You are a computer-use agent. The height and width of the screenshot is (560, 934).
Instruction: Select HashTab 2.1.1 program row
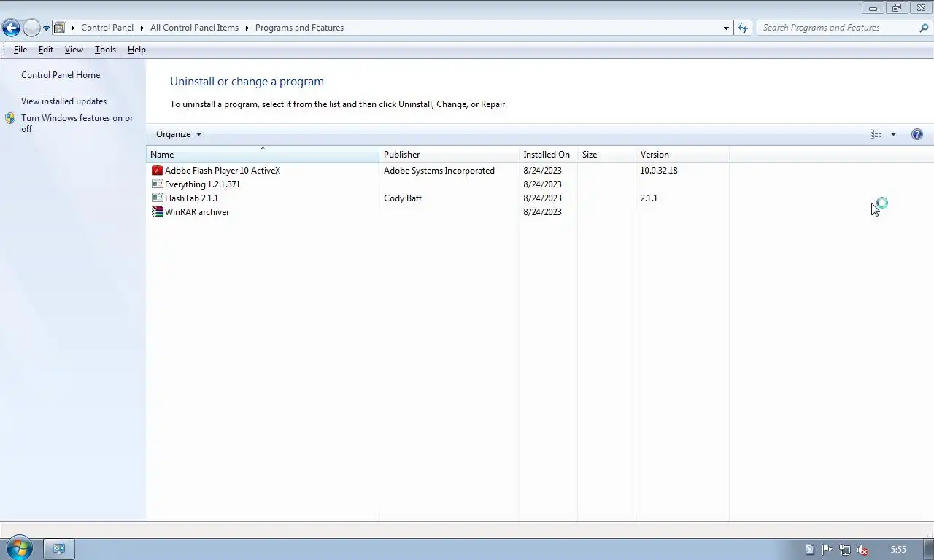(x=438, y=198)
